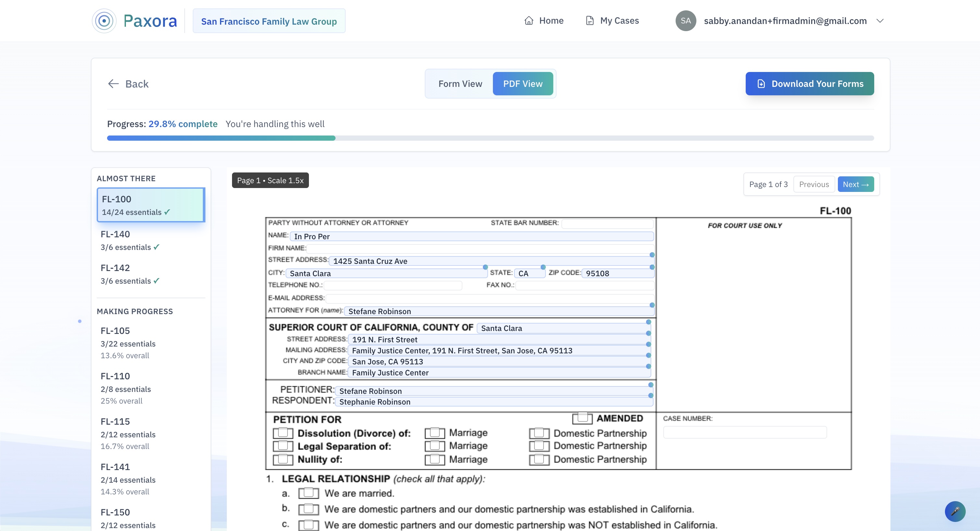
Task: Go to Next PDF page
Action: pyautogui.click(x=856, y=184)
